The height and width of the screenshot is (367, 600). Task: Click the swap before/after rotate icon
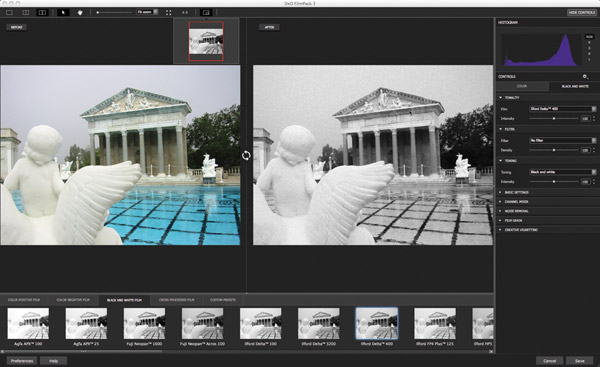click(x=246, y=155)
